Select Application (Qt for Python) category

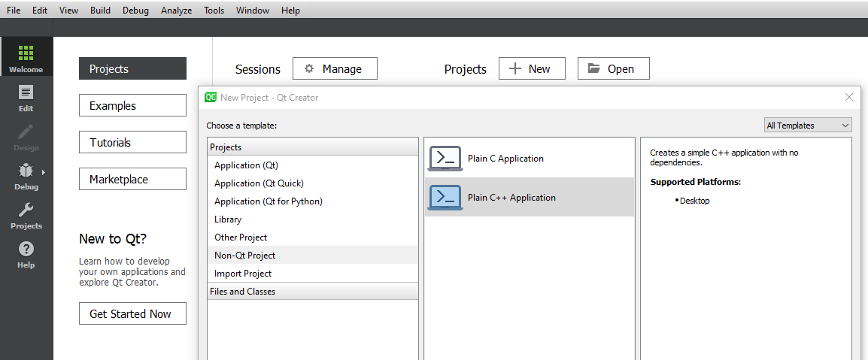[x=313, y=201]
